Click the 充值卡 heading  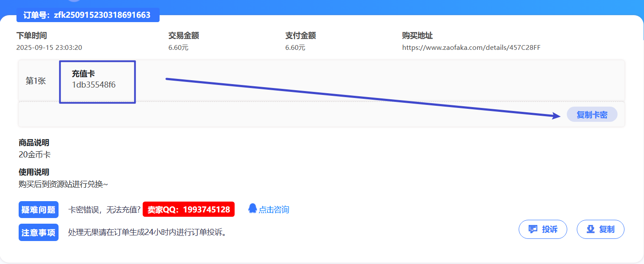coord(83,74)
